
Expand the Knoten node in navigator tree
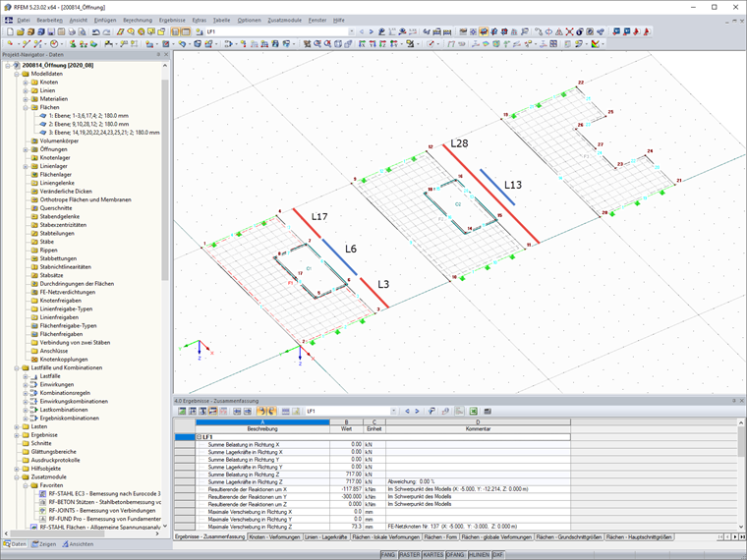[26, 82]
